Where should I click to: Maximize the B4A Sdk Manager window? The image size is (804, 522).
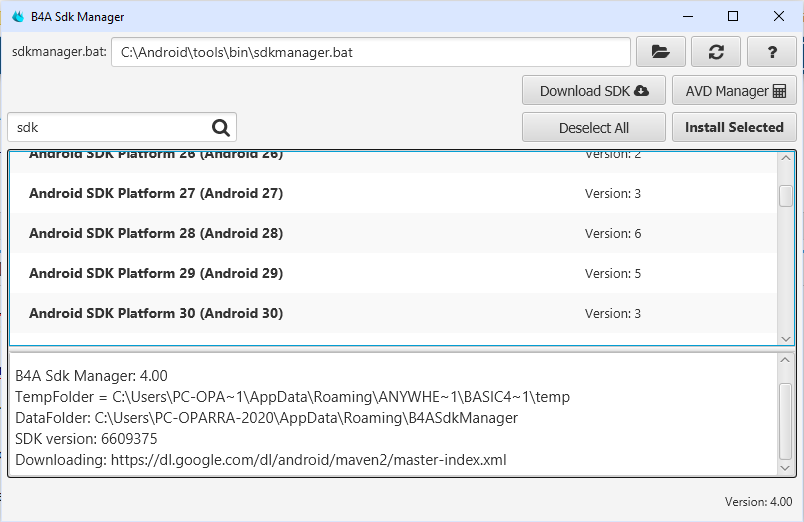click(x=733, y=16)
